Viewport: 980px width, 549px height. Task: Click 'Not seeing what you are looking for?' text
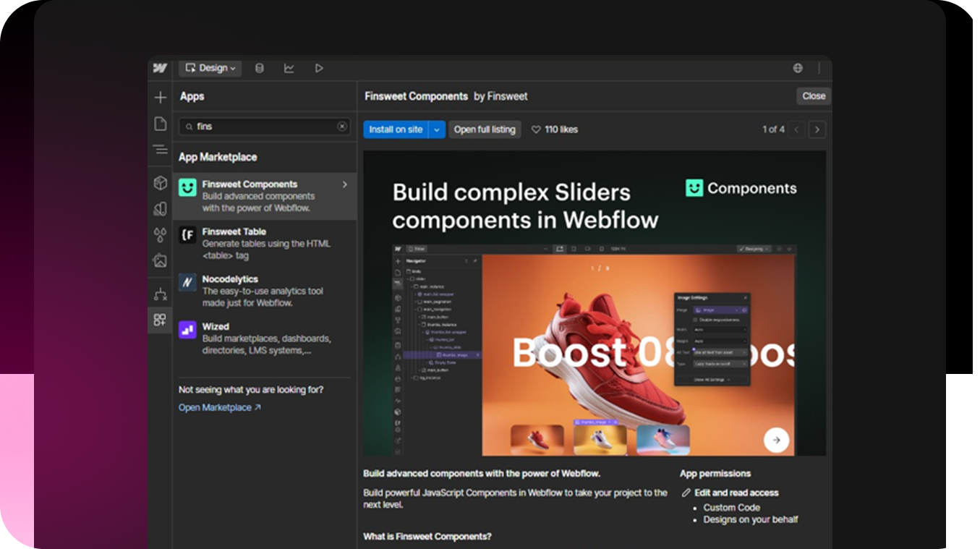pyautogui.click(x=251, y=390)
